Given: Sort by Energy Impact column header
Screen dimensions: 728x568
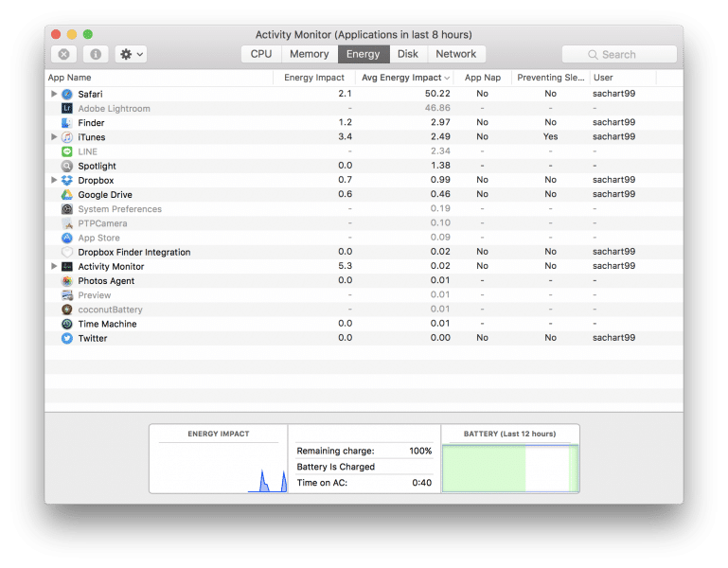Looking at the screenshot, I should 314,78.
